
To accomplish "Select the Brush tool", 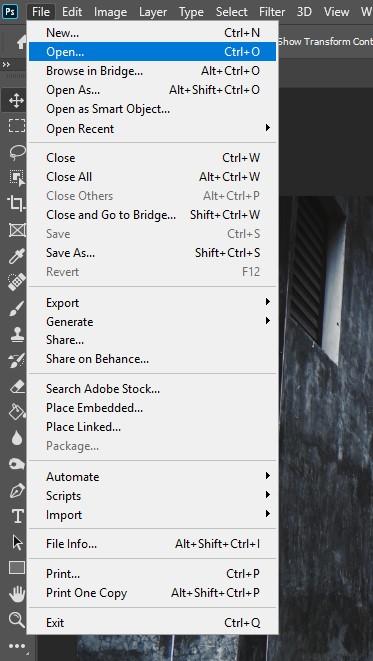I will tap(17, 309).
